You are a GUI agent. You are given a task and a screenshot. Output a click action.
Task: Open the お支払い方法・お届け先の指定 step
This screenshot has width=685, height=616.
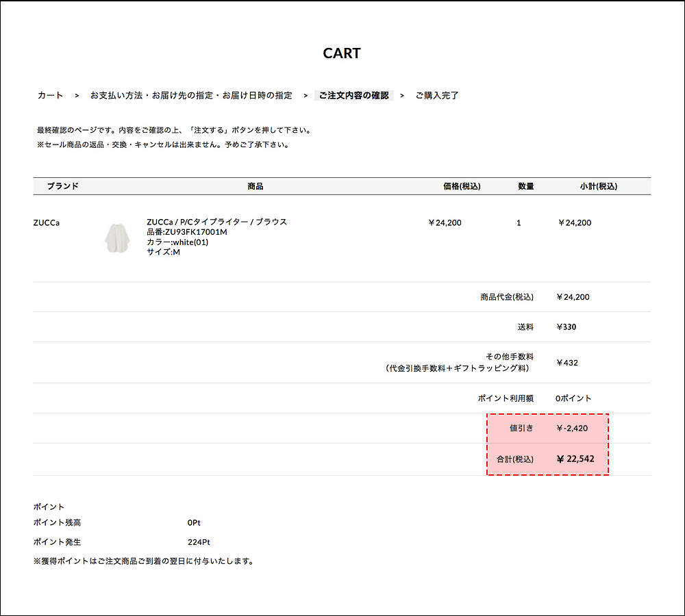191,96
